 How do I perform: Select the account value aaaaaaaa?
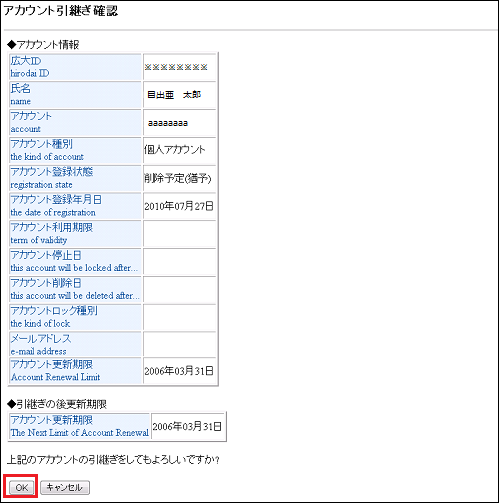[x=168, y=123]
